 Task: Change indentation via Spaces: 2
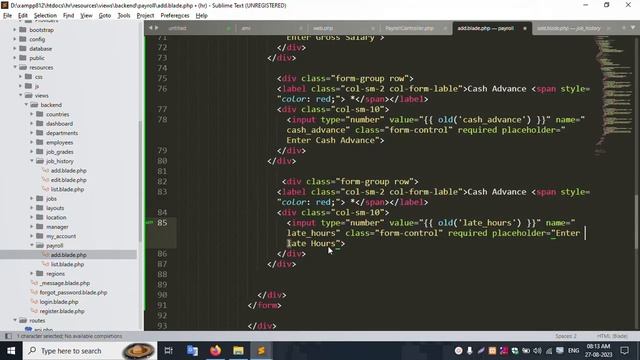(566, 336)
